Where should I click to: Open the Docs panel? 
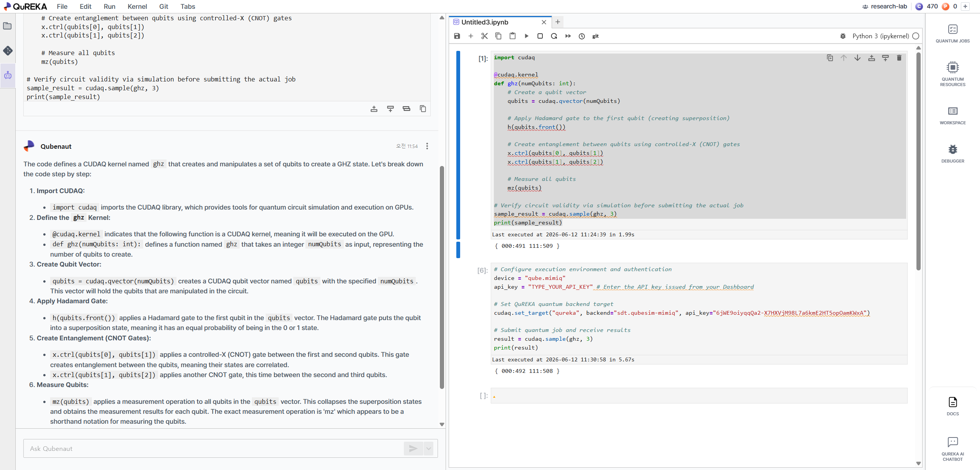pyautogui.click(x=953, y=406)
